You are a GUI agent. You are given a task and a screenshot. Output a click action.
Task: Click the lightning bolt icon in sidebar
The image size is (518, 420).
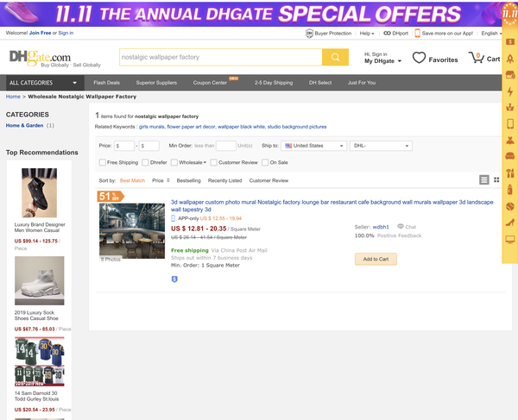(x=510, y=91)
